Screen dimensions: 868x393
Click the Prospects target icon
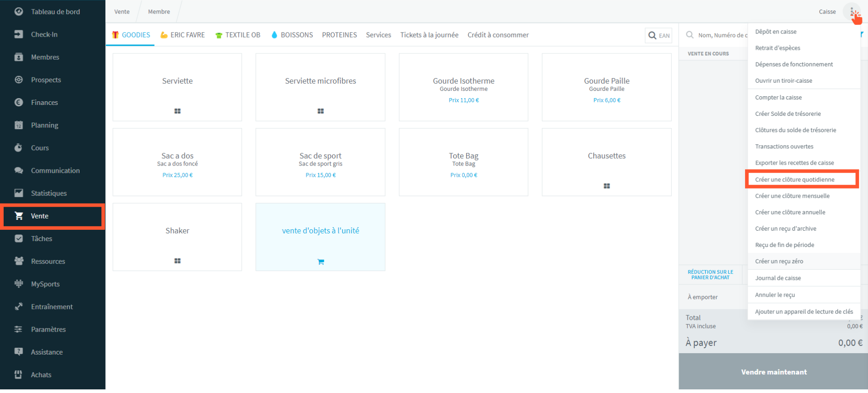tap(19, 80)
